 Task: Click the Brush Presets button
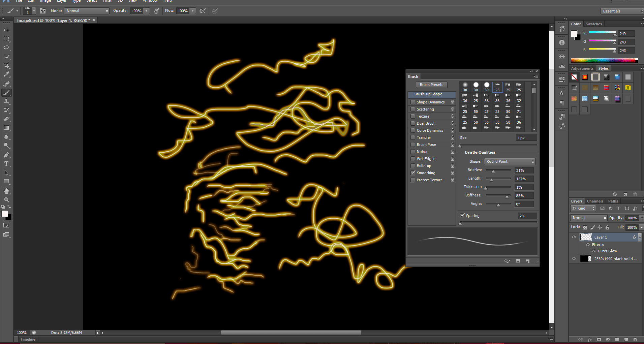coord(432,85)
